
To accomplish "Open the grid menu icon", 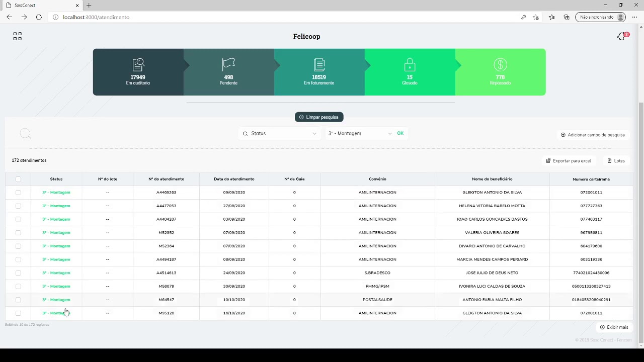I will click(x=18, y=36).
